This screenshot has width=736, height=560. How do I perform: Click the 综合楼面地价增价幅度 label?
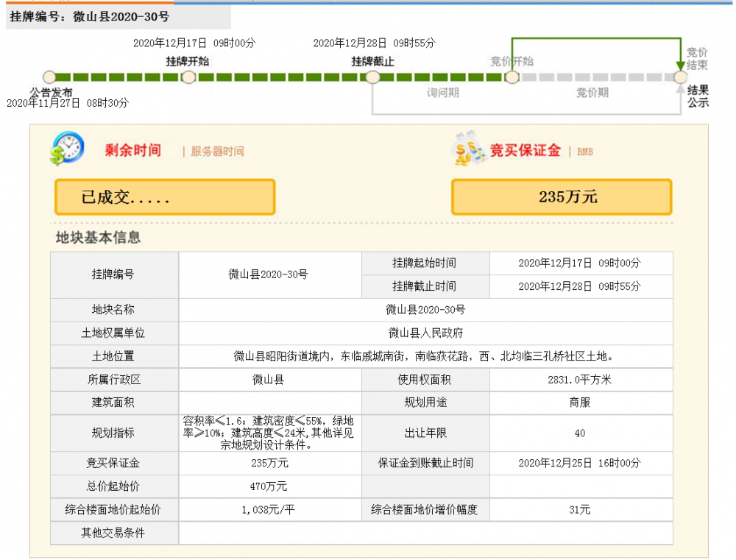pyautogui.click(x=425, y=510)
